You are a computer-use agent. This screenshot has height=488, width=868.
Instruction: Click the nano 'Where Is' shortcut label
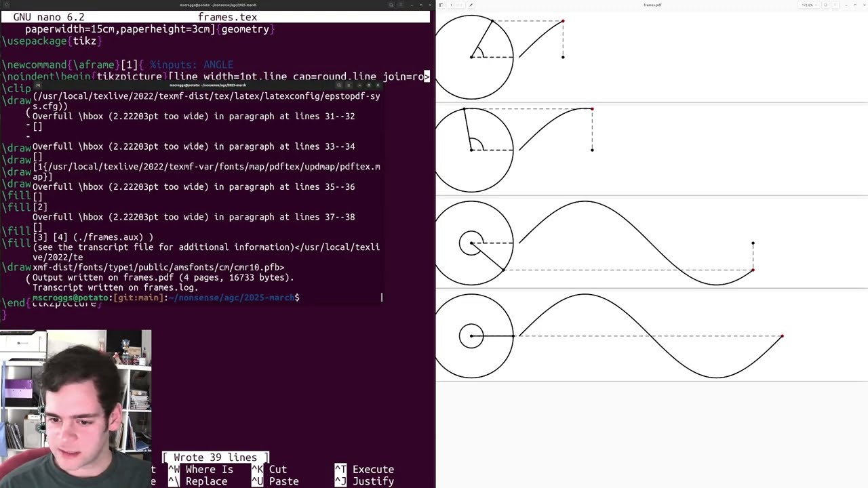209,469
